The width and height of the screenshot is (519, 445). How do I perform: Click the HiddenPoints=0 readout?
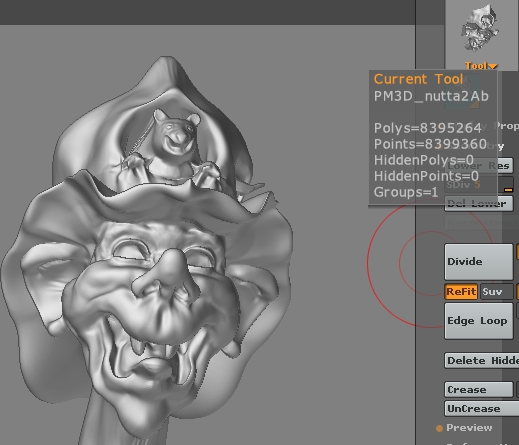426,176
